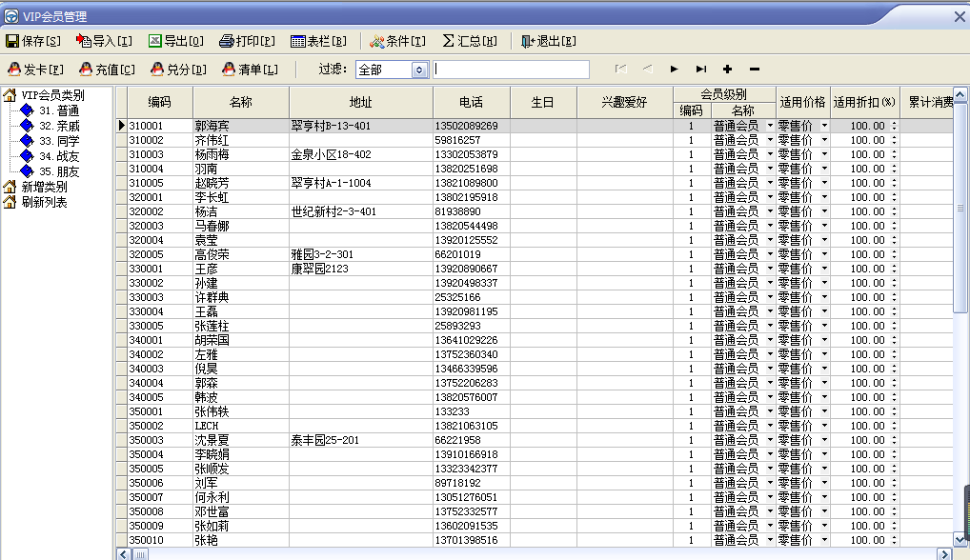
Task: Click the Recharge (充值) button
Action: [107, 70]
